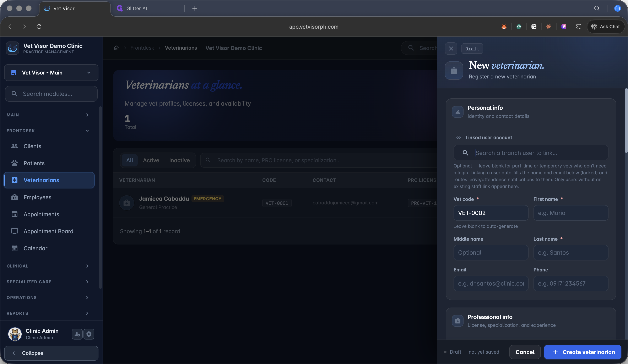Open the Employees module
Screen dimensions: 628x364
(49, 197)
